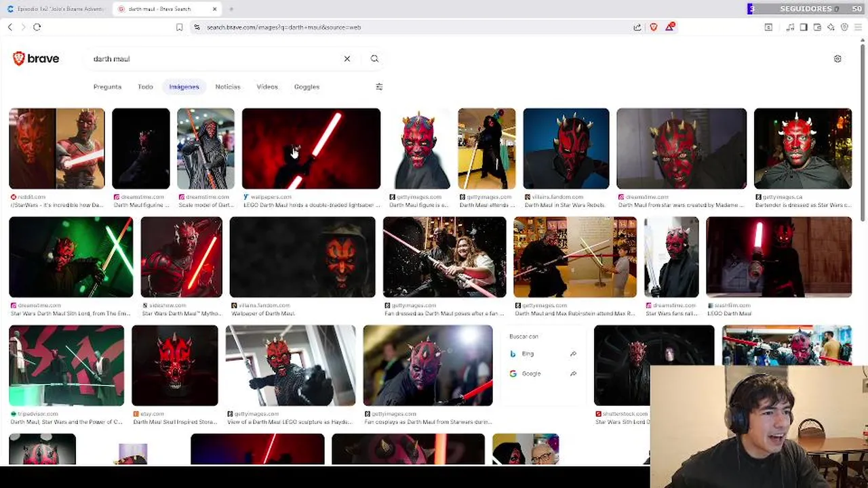This screenshot has width=868, height=488.
Task: Open the media playlist music note icon
Action: pos(790,27)
